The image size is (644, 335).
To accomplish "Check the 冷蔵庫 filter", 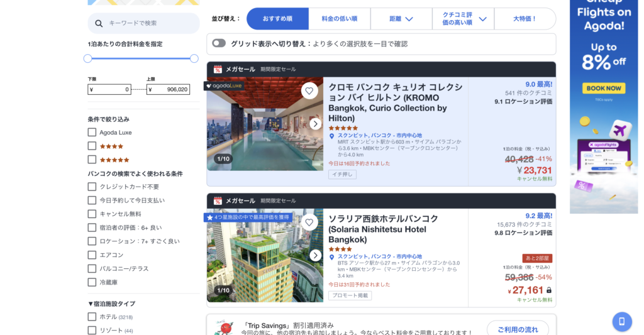I will pos(92,282).
